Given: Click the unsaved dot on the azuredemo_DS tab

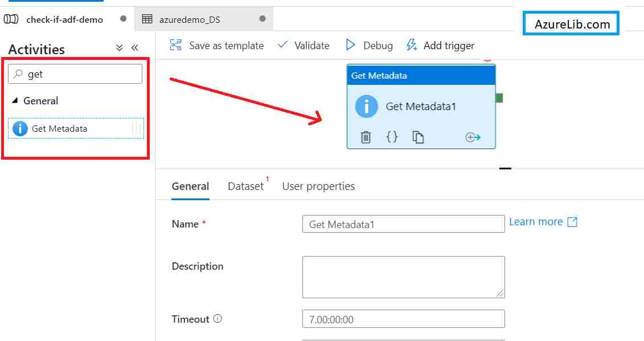Looking at the screenshot, I should pyautogui.click(x=262, y=18).
